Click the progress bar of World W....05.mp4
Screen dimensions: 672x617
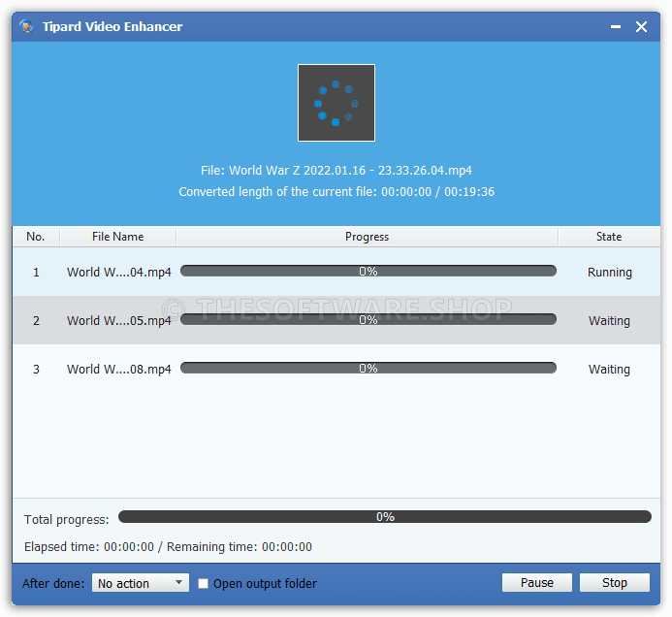click(x=368, y=319)
